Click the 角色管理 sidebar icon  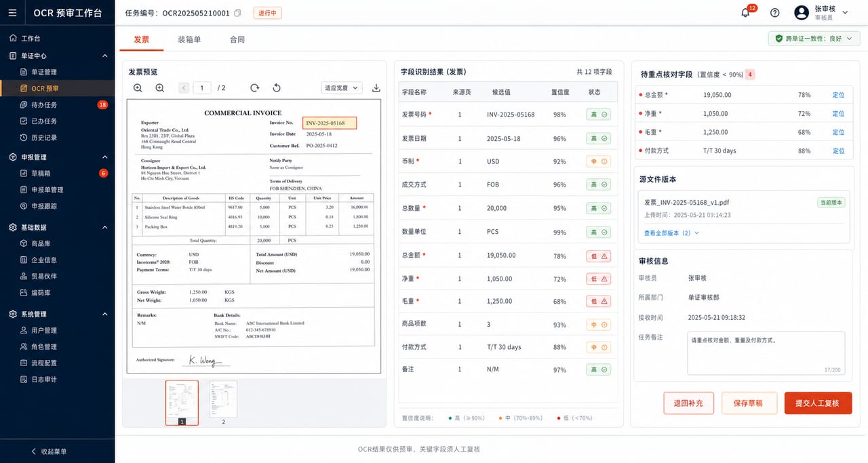[24, 346]
